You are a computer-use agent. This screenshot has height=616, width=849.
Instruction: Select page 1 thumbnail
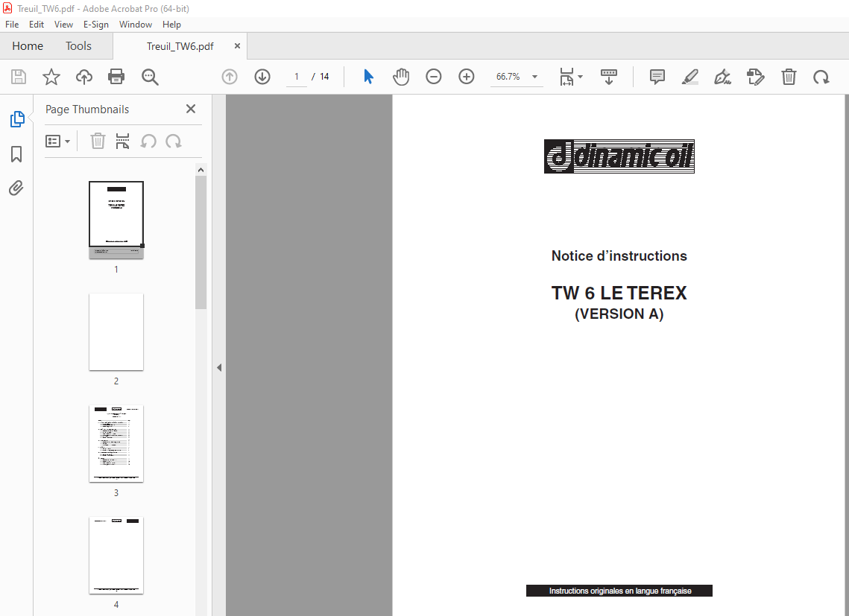pyautogui.click(x=116, y=220)
